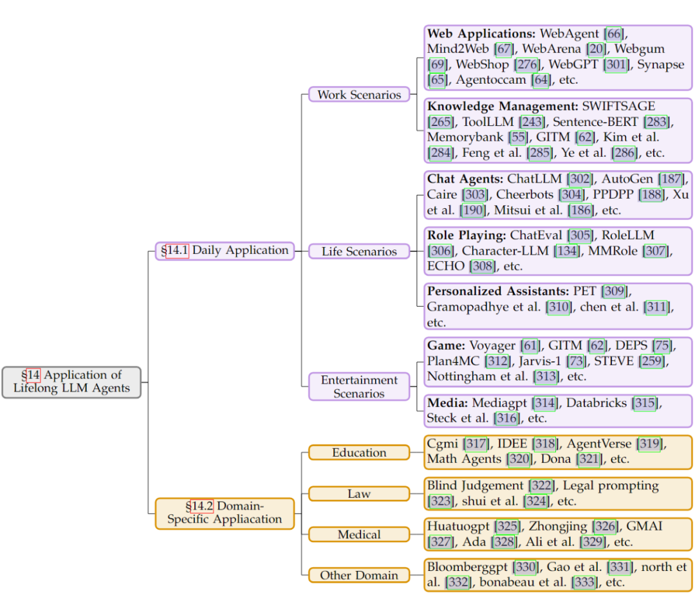
Task: Open citation [319] after AgentVerse
Action: coord(650,444)
